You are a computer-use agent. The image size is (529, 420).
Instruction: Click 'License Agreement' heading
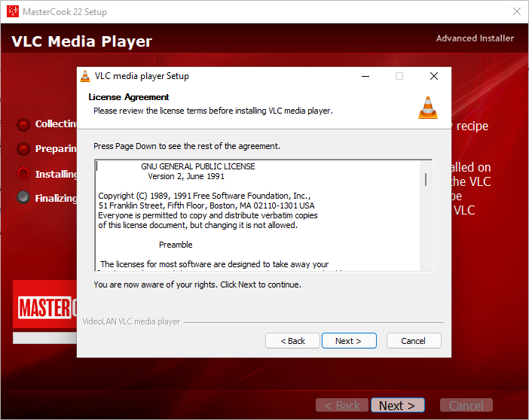[129, 97]
